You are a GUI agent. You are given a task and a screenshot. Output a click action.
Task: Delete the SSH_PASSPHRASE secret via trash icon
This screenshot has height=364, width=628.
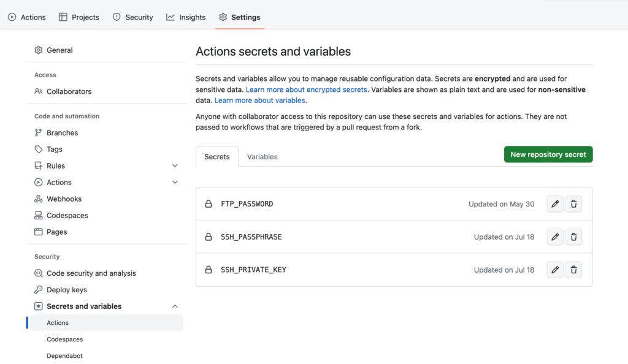click(573, 237)
